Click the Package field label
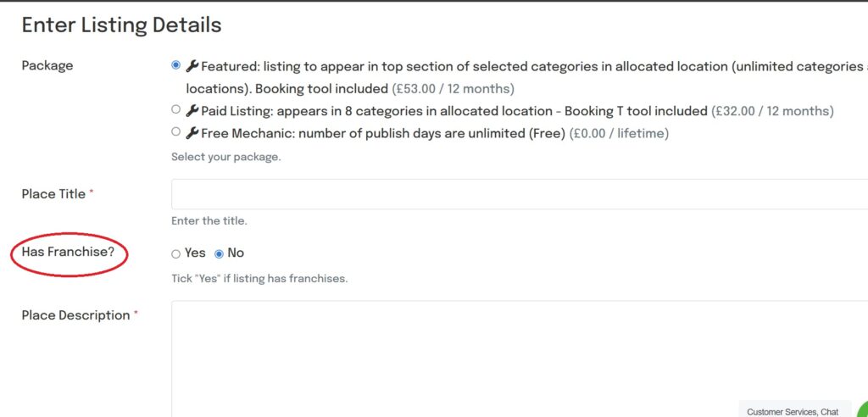This screenshot has width=868, height=417. point(47,66)
